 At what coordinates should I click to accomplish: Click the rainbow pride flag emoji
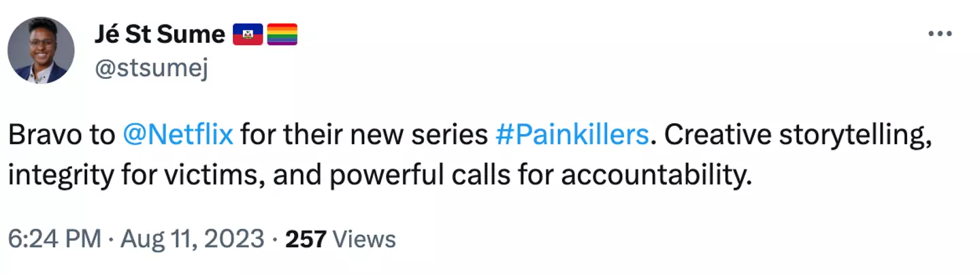point(282,33)
